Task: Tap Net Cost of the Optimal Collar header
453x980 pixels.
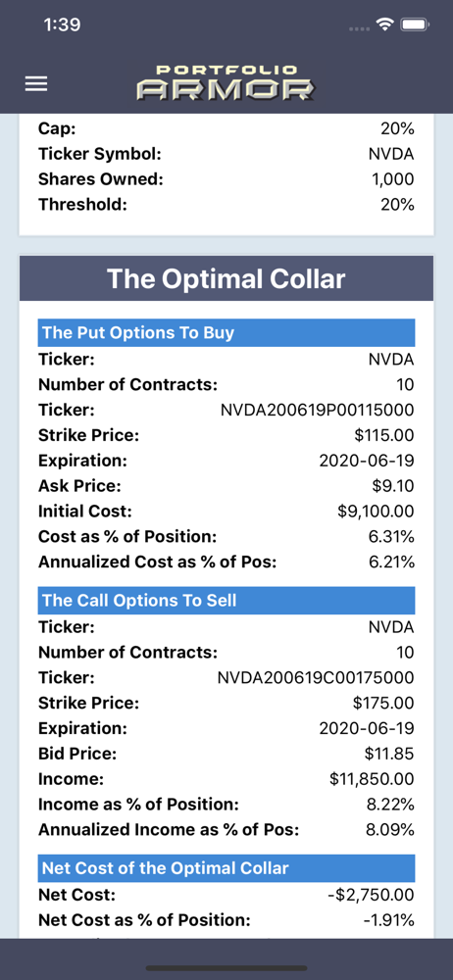Action: pos(226,868)
